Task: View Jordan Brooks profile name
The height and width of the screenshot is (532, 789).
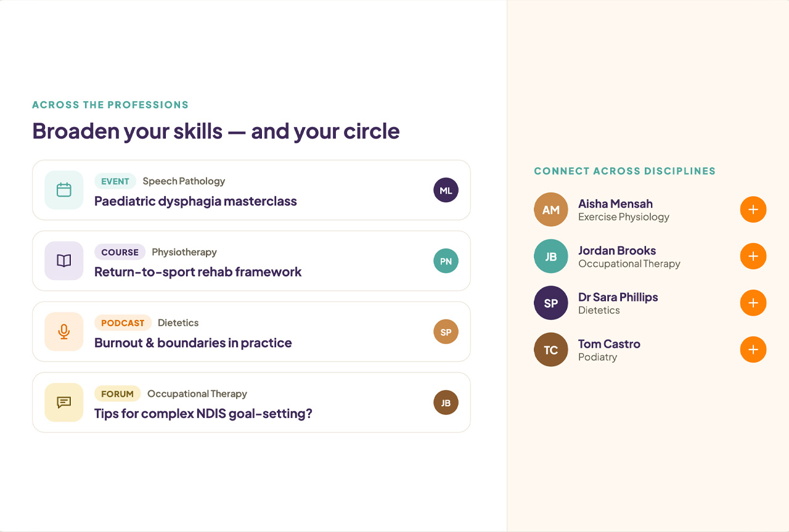Action: [x=617, y=250]
